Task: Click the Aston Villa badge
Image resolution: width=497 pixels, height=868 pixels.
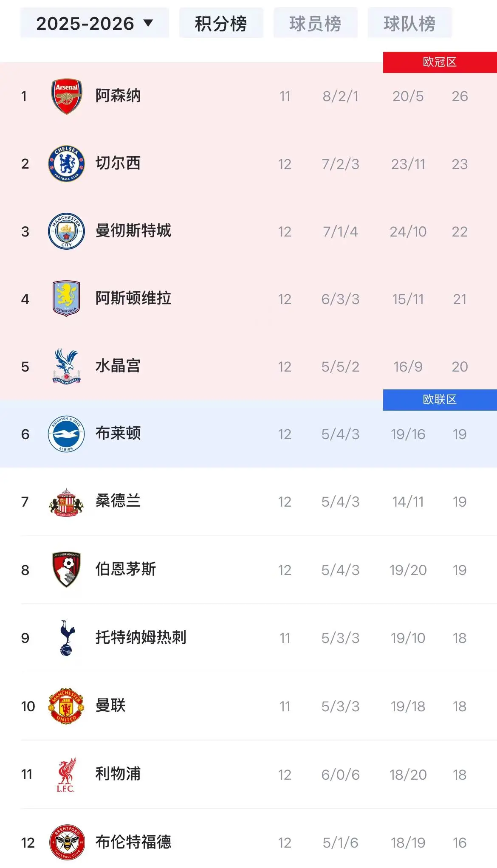Action: tap(66, 299)
